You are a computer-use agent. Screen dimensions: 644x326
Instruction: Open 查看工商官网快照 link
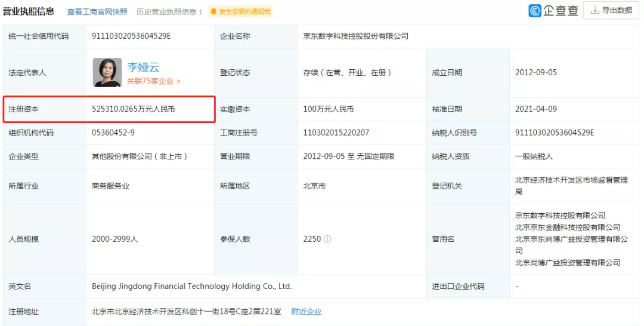pos(97,12)
